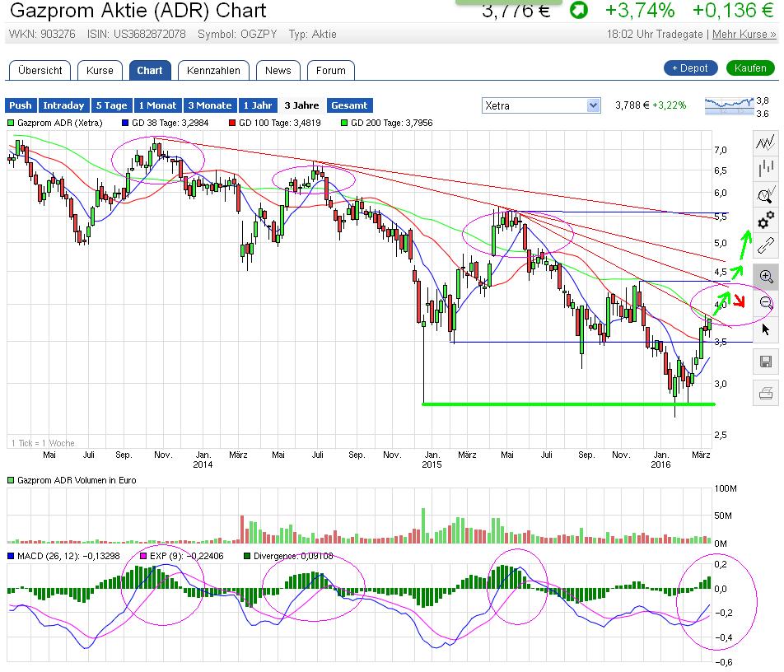
Task: Open chart settings gears icon
Action: (x=766, y=220)
